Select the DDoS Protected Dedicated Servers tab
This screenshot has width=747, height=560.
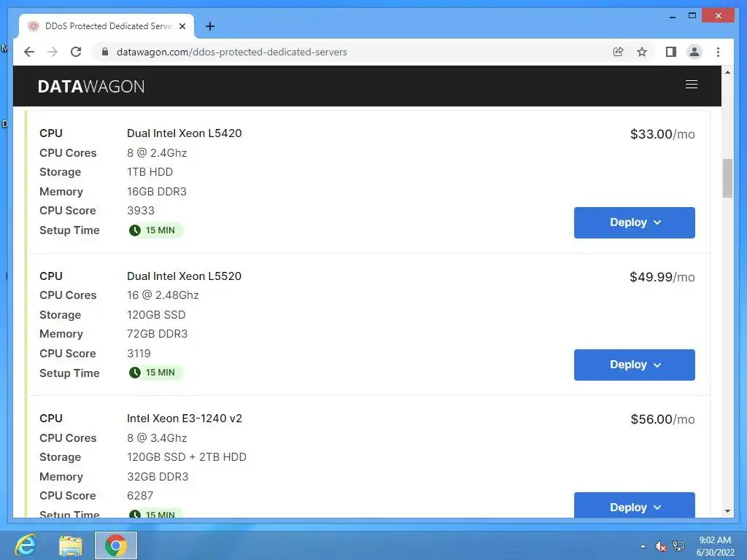pyautogui.click(x=107, y=26)
